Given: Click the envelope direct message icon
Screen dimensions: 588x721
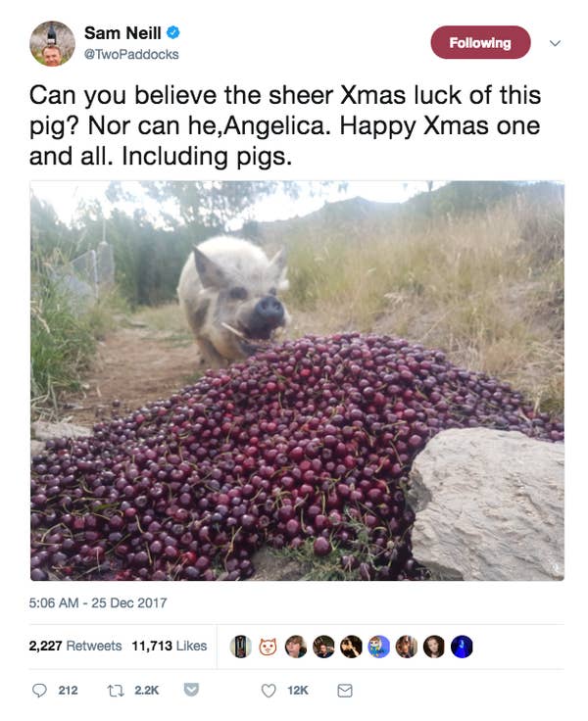Looking at the screenshot, I should 345,691.
